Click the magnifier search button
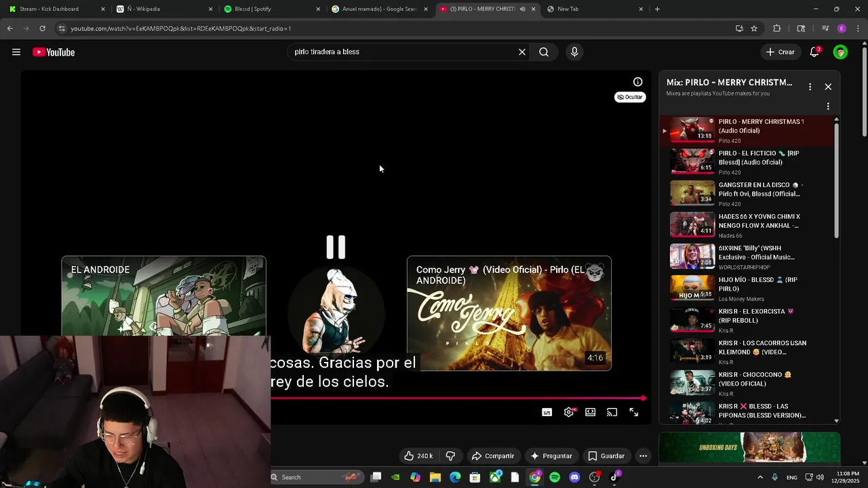The width and height of the screenshot is (868, 488). tap(544, 52)
